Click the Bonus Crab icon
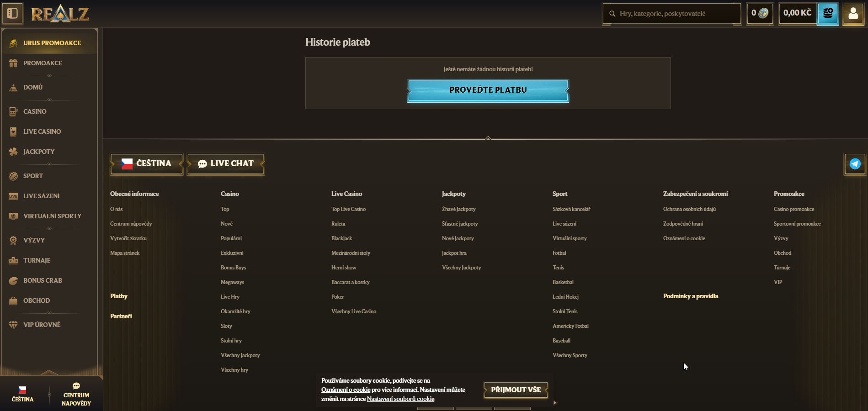Screen dimensions: 868x411 (x=13, y=281)
